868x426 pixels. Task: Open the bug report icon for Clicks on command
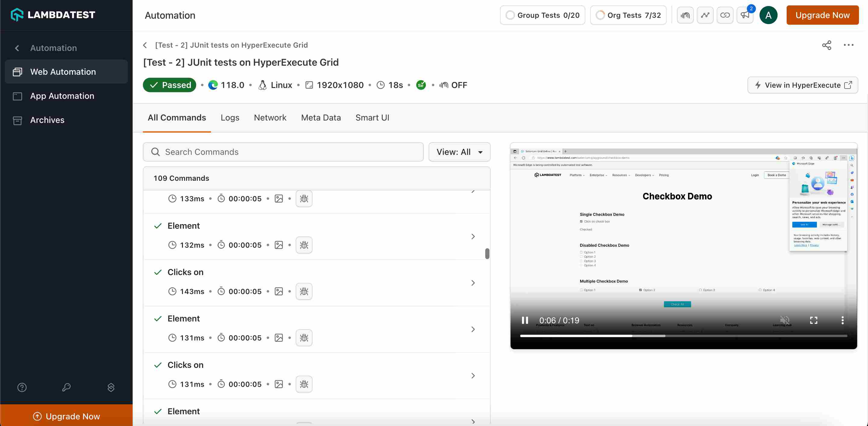click(304, 291)
